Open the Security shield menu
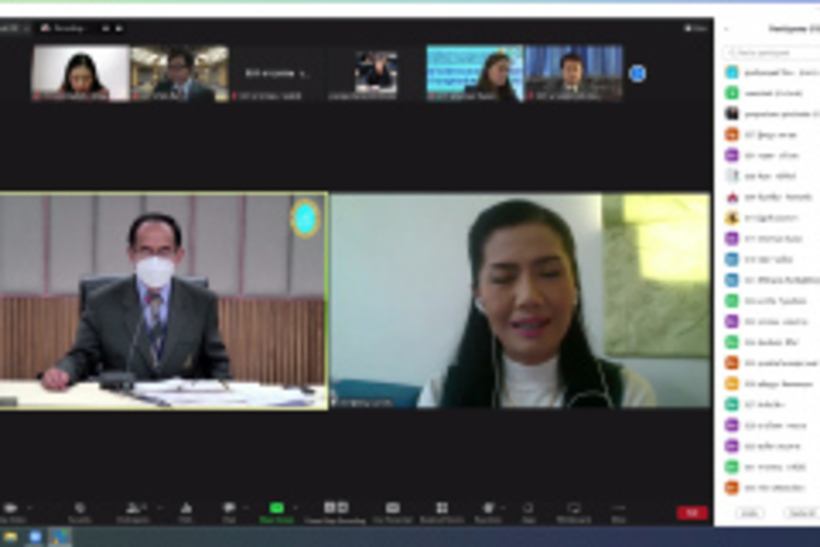This screenshot has width=820, height=547. 79,508
